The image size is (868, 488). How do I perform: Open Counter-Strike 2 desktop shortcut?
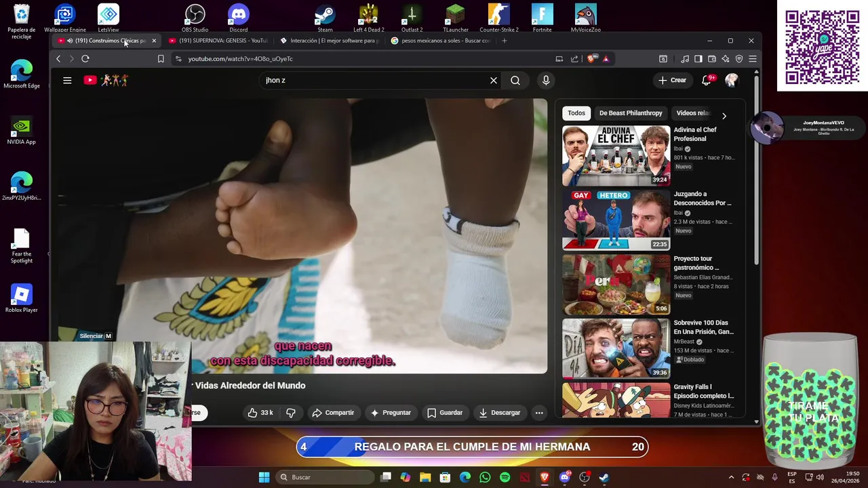499,18
